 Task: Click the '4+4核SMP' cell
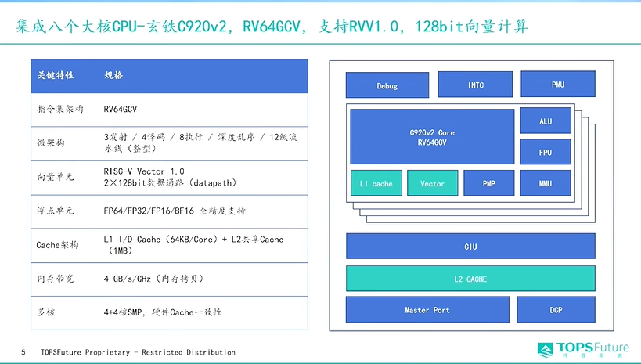click(x=162, y=312)
